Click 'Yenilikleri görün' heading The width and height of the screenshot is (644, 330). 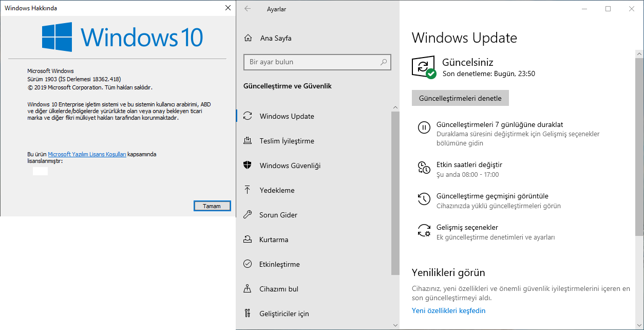(x=448, y=272)
